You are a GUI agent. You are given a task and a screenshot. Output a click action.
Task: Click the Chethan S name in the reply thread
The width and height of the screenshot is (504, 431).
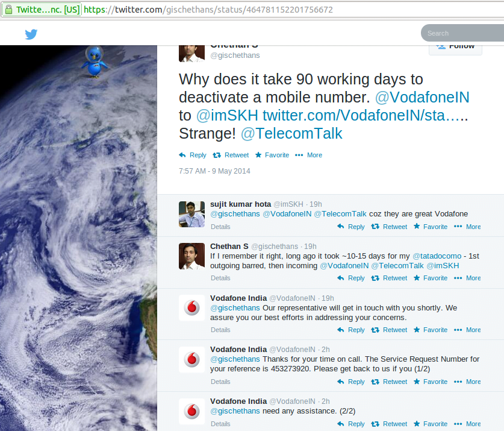(229, 246)
